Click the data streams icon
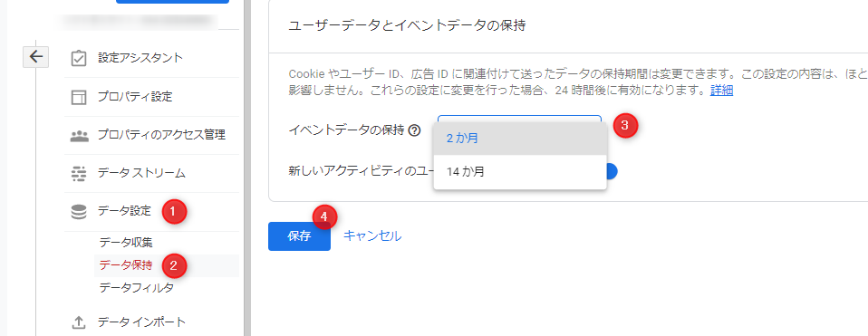868x336 pixels. 79,173
